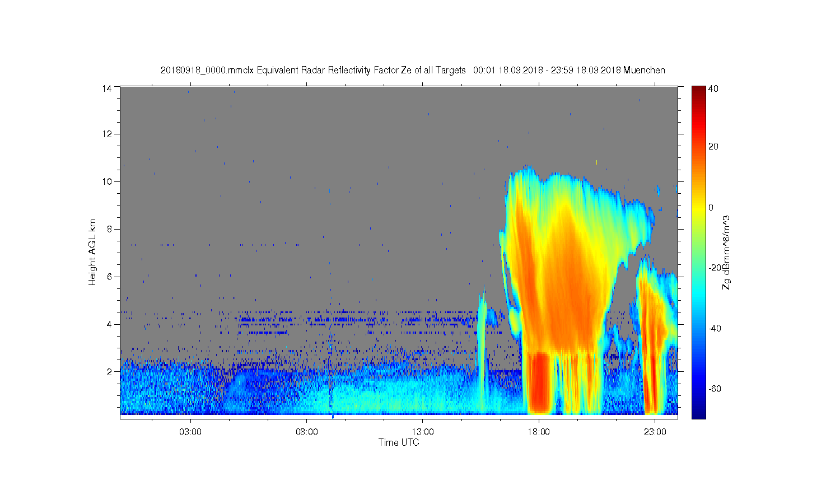This screenshot has width=840, height=504.
Task: Click the colorbar value -40
Action: [715, 328]
